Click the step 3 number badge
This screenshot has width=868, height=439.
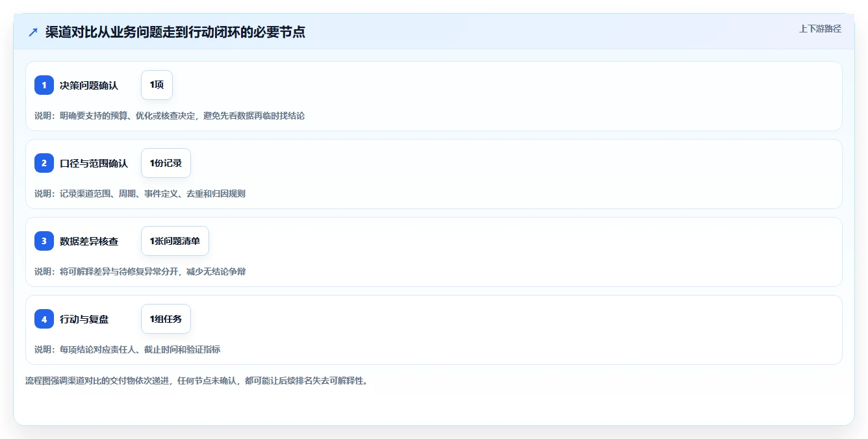44,241
